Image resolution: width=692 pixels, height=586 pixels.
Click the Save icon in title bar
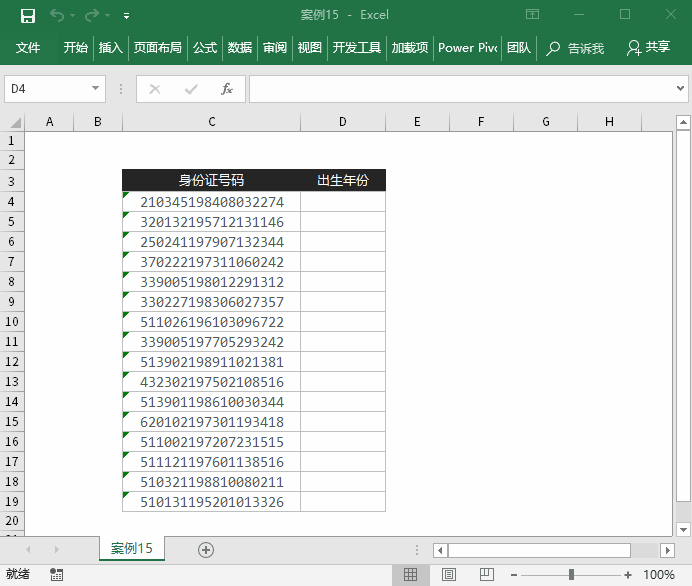click(x=28, y=16)
